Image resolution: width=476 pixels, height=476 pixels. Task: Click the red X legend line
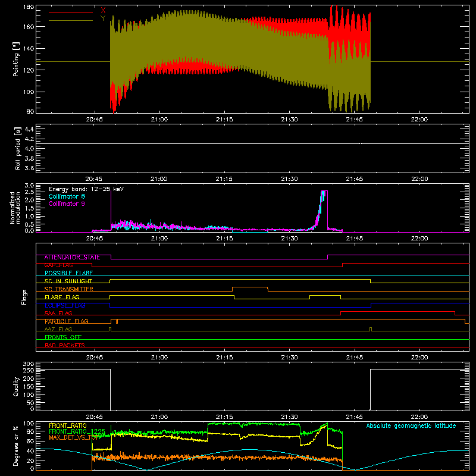click(x=71, y=12)
